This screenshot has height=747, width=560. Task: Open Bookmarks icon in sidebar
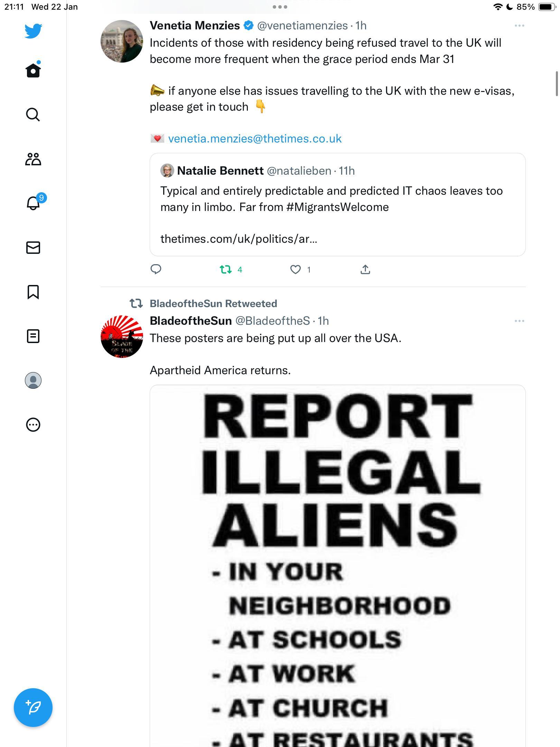pos(33,292)
